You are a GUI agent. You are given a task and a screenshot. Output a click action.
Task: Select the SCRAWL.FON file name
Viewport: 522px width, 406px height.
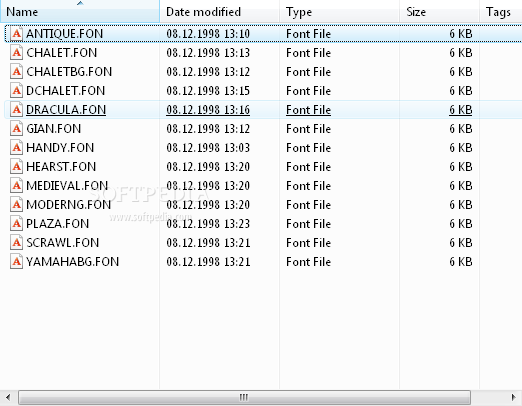pyautogui.click(x=63, y=243)
